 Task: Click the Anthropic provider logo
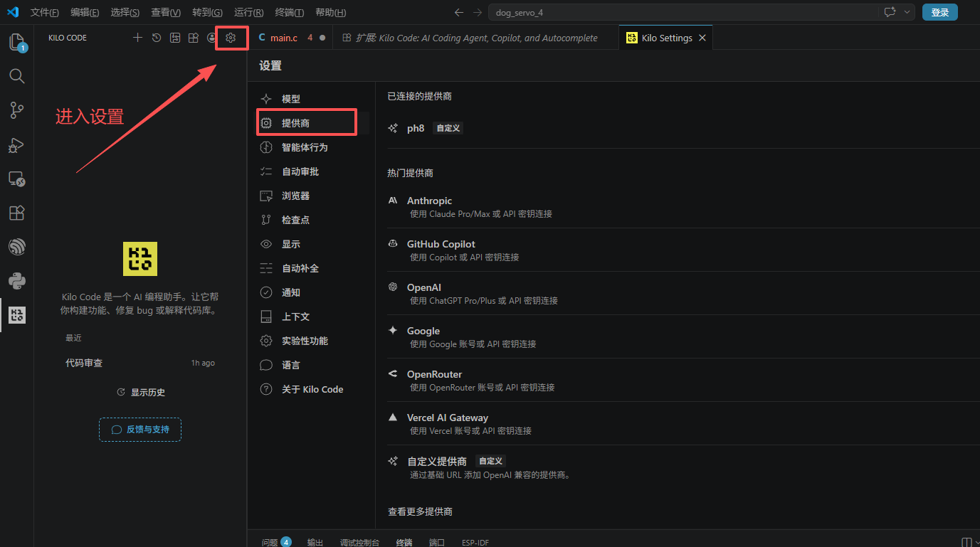[393, 201]
